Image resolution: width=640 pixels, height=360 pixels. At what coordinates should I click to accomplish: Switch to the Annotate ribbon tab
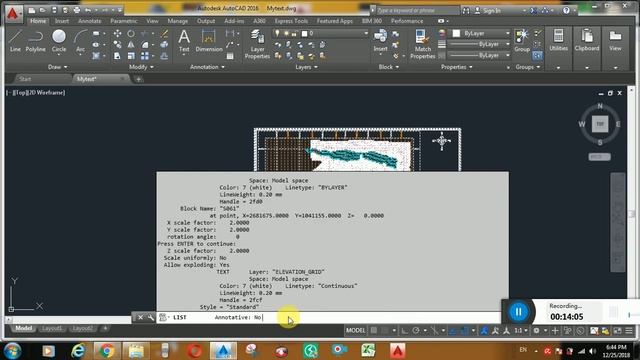coord(89,21)
